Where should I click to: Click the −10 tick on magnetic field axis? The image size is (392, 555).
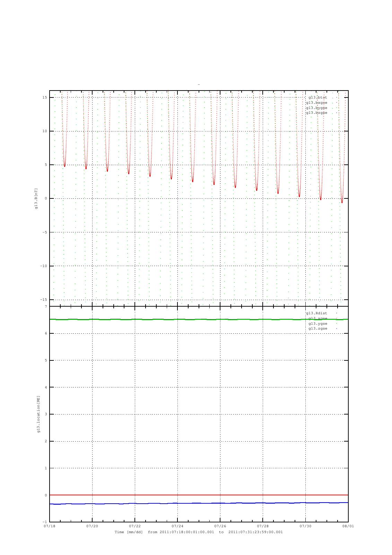click(x=43, y=266)
